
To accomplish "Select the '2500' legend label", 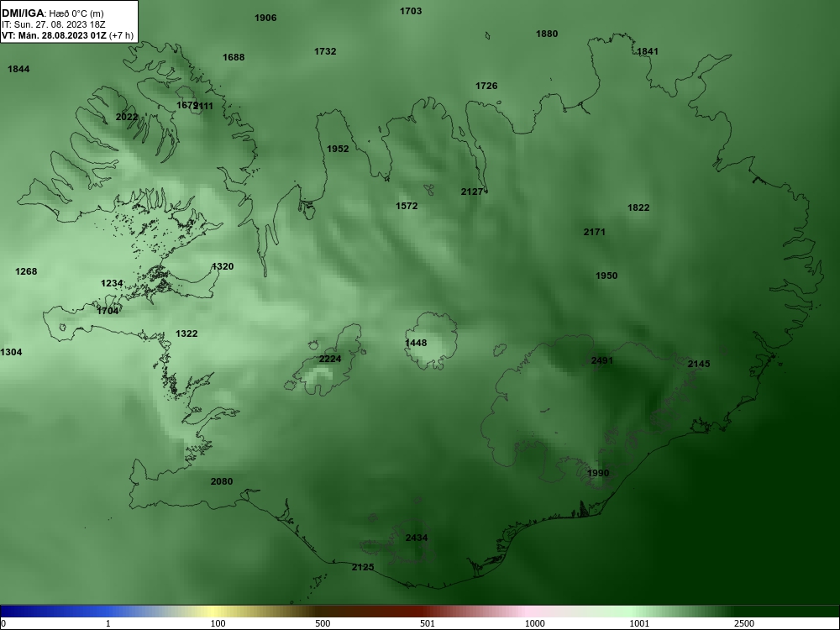I will [x=744, y=623].
